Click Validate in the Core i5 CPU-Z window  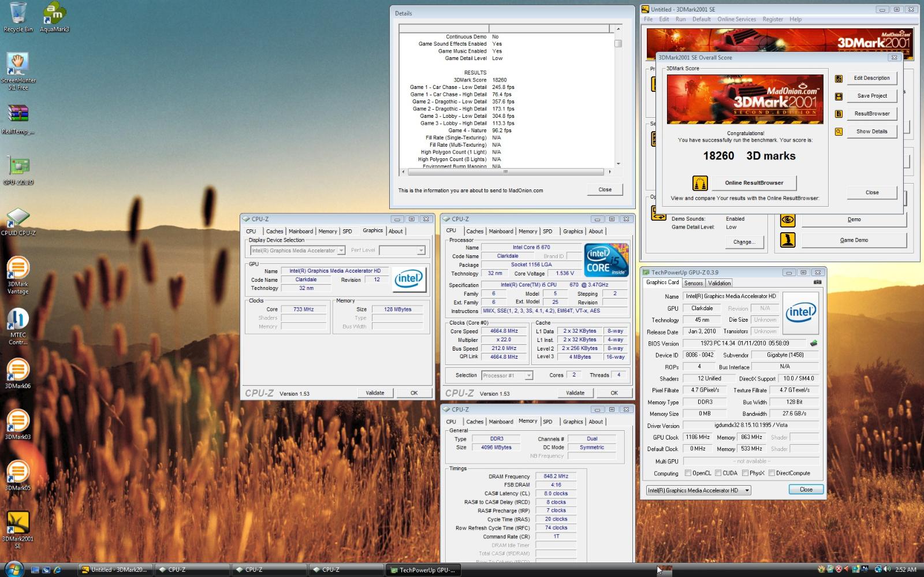575,393
